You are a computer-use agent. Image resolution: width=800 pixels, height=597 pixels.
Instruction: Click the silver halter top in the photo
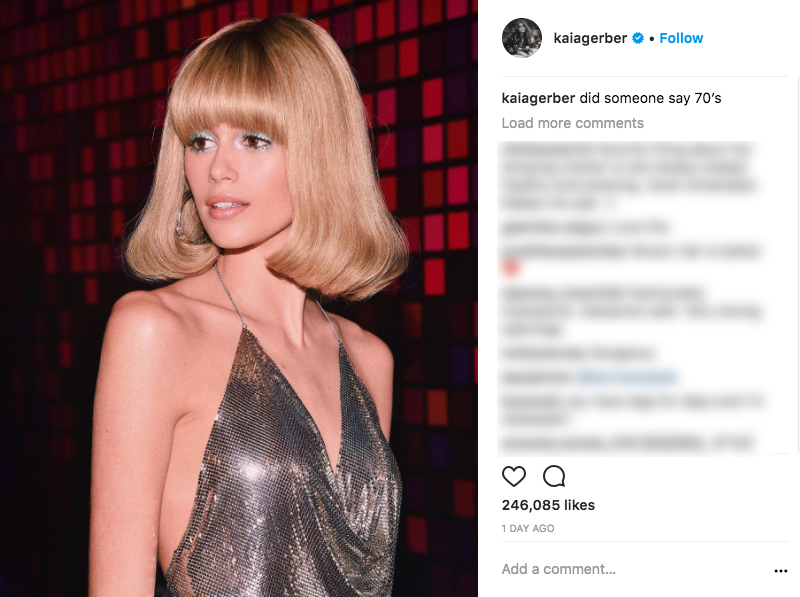(286, 459)
